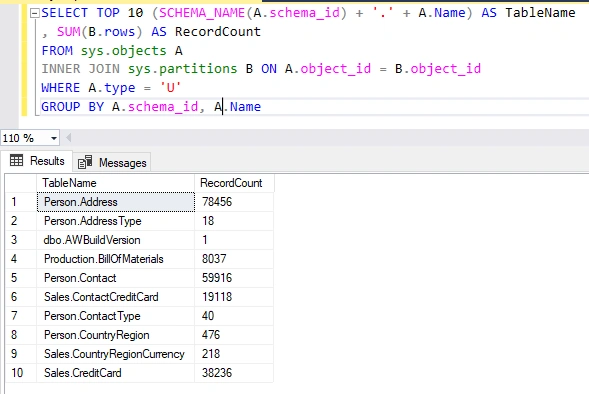
Task: Click the select-all grid corner cell
Action: [x=21, y=183]
